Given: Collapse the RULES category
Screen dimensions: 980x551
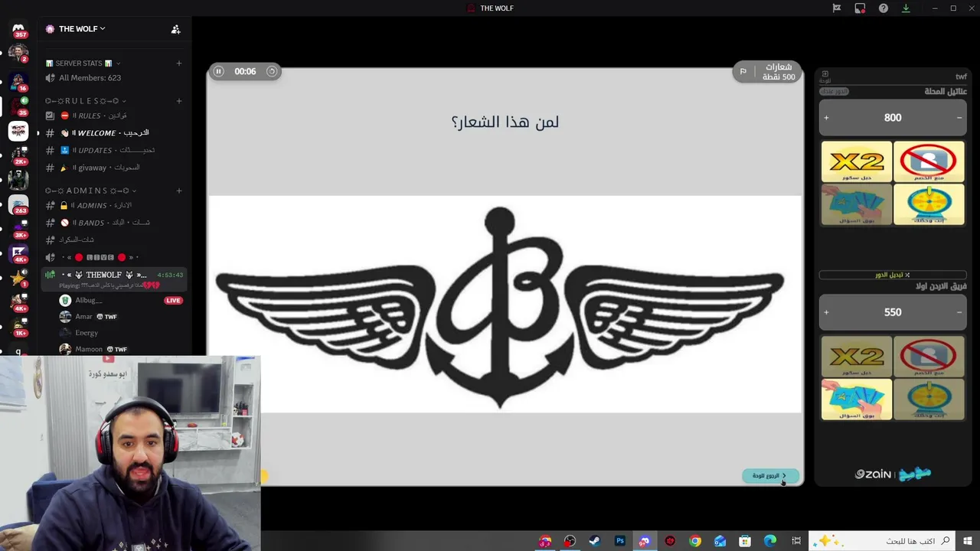Looking at the screenshot, I should [x=86, y=101].
